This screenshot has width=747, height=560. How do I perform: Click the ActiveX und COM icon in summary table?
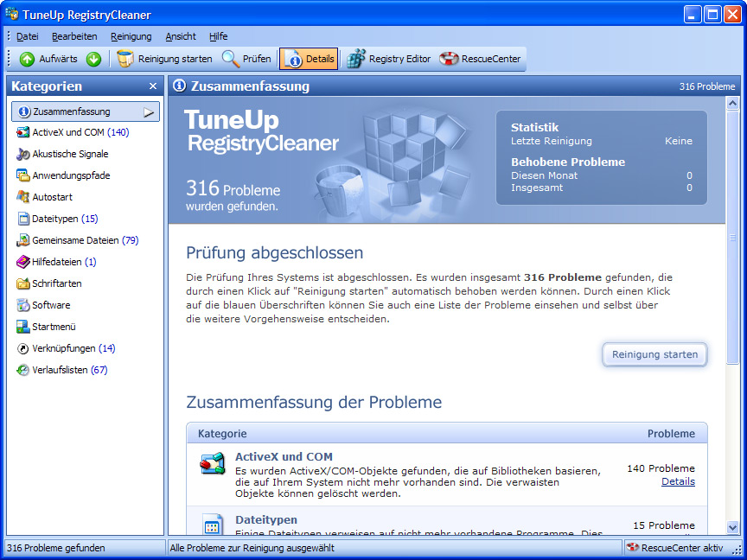(x=212, y=463)
